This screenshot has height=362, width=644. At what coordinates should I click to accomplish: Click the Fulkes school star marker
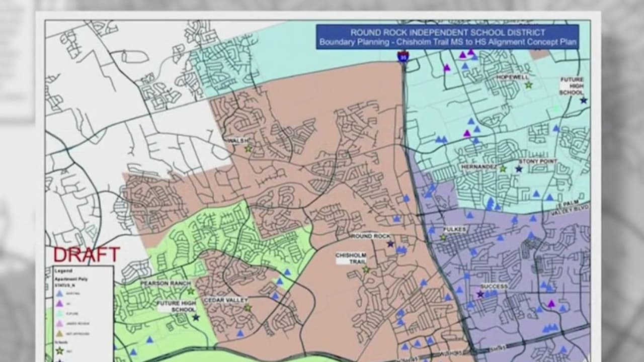tap(443, 237)
